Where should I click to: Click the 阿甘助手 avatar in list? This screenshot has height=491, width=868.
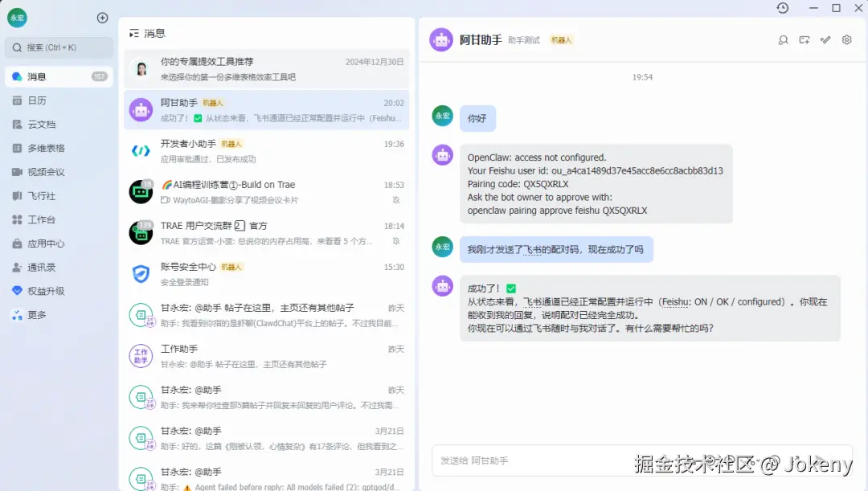141,110
